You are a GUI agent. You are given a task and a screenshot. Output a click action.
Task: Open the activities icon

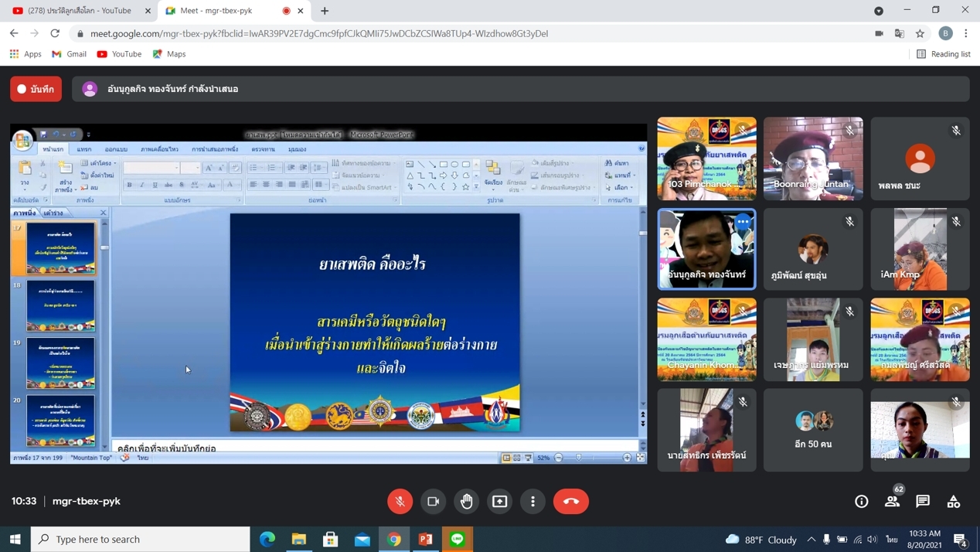(x=954, y=501)
